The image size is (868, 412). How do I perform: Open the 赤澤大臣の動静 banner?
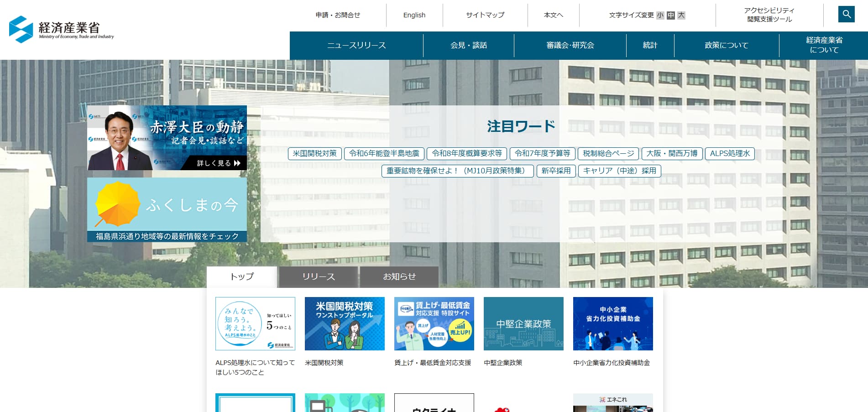click(167, 138)
